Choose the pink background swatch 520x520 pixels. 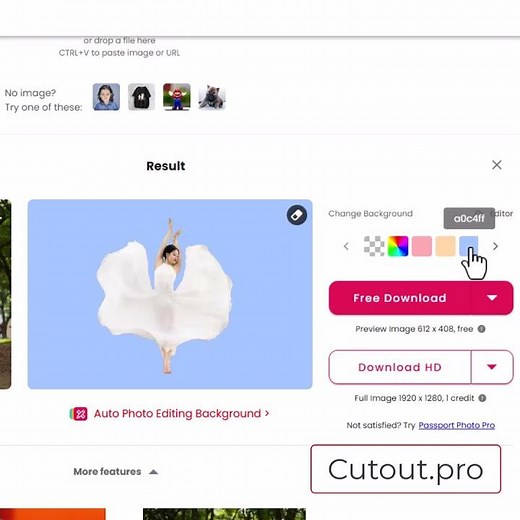[422, 246]
